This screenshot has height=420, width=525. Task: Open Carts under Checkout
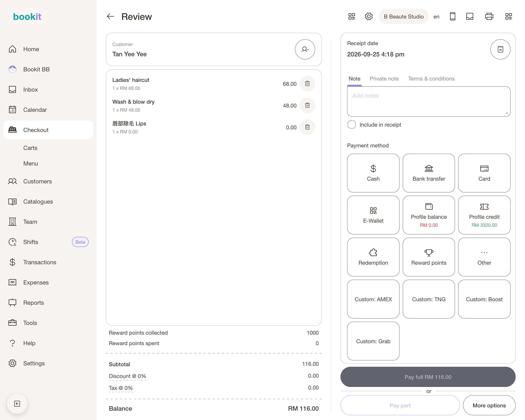30,148
